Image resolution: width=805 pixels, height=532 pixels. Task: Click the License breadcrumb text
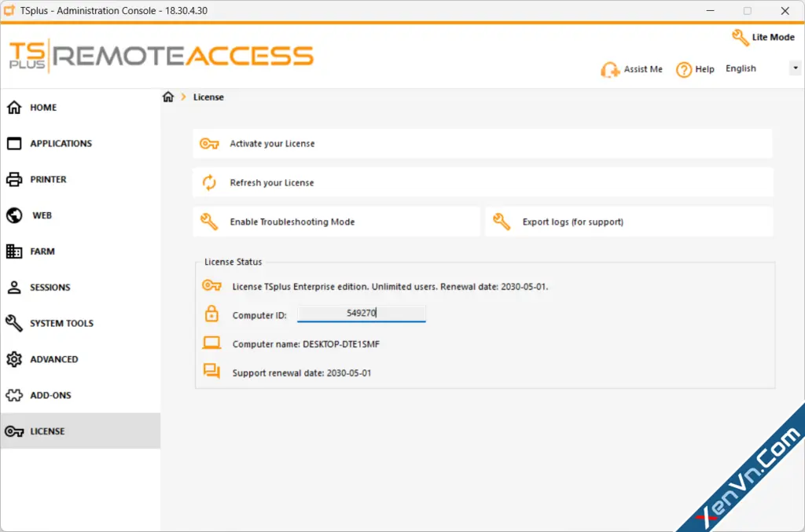pyautogui.click(x=208, y=97)
